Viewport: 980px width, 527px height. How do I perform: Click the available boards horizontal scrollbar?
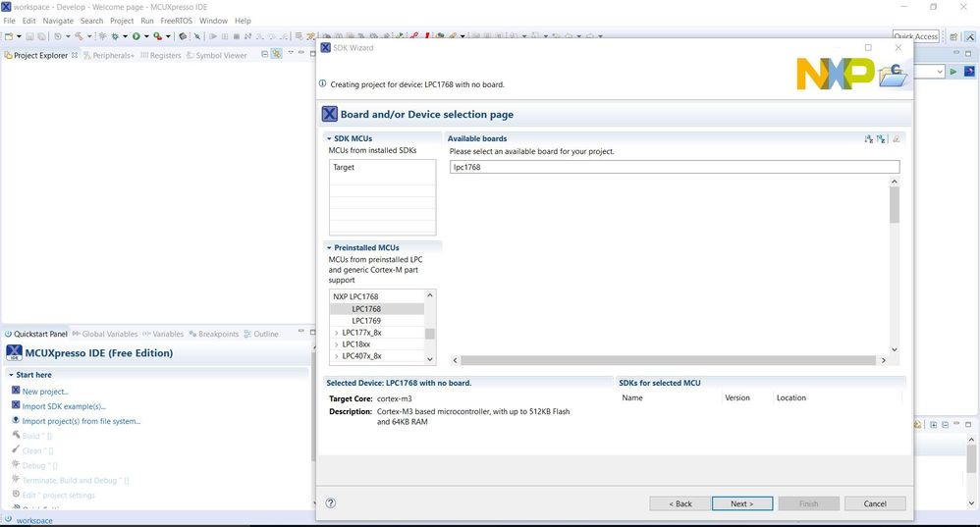pos(668,360)
